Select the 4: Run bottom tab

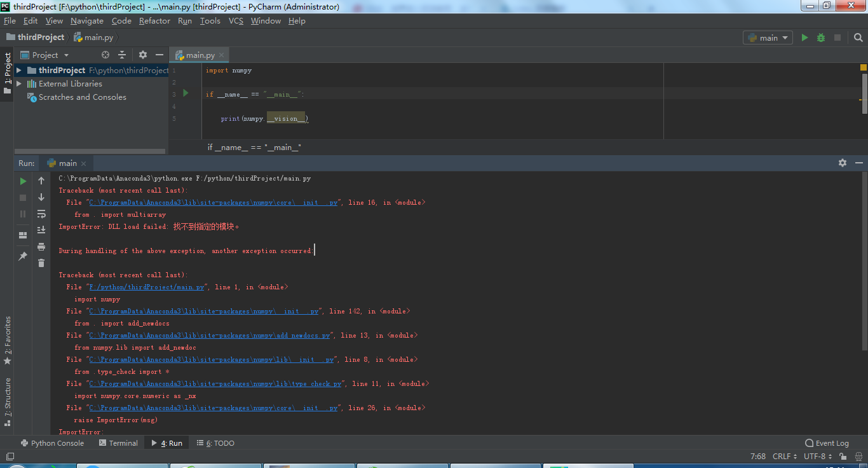[167, 443]
